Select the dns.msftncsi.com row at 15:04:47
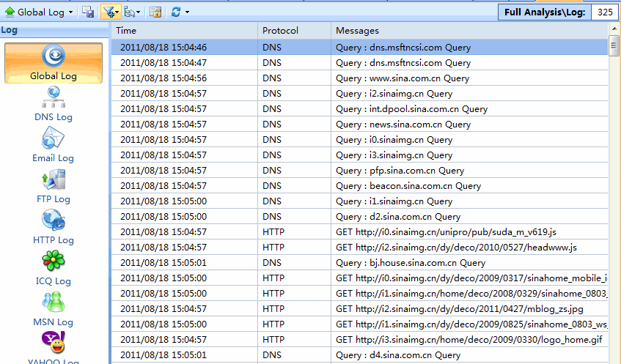 359,62
